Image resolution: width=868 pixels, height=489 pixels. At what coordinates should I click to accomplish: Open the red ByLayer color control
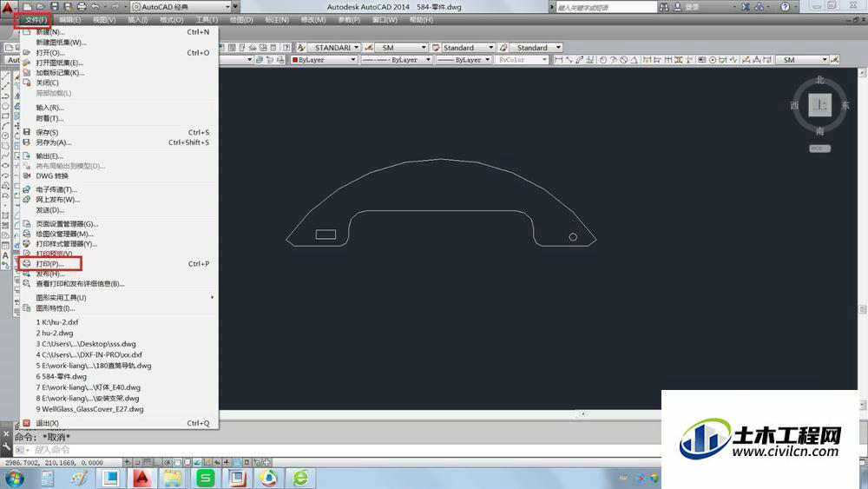click(x=324, y=60)
